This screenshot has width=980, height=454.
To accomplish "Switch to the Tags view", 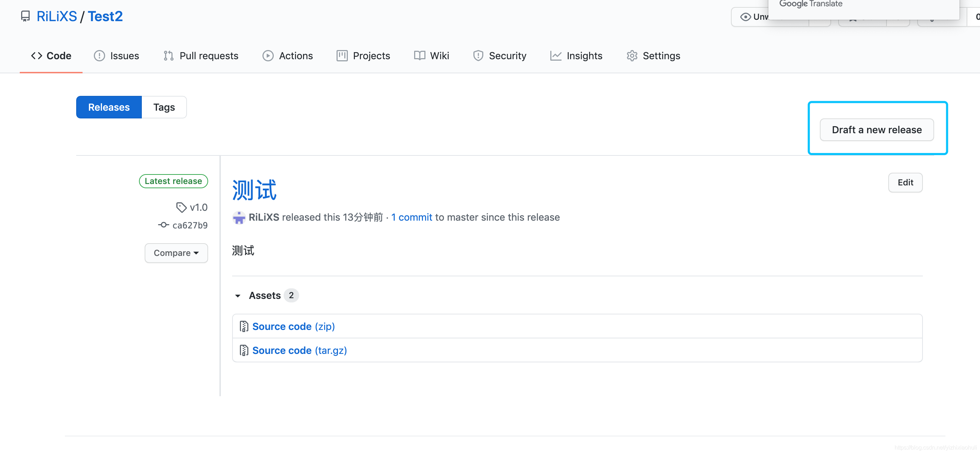I will 164,107.
